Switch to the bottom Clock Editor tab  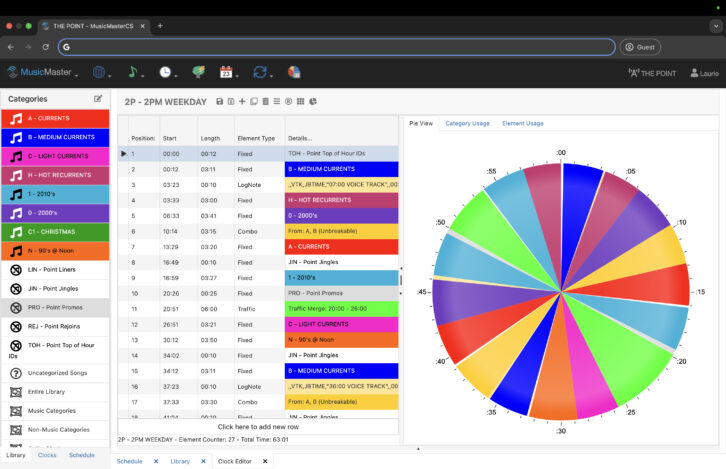[235, 462]
